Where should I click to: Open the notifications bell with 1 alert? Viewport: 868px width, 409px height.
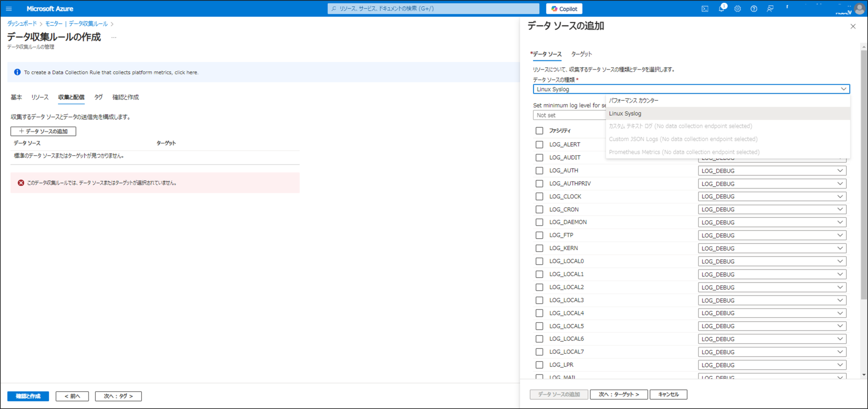[x=721, y=8]
